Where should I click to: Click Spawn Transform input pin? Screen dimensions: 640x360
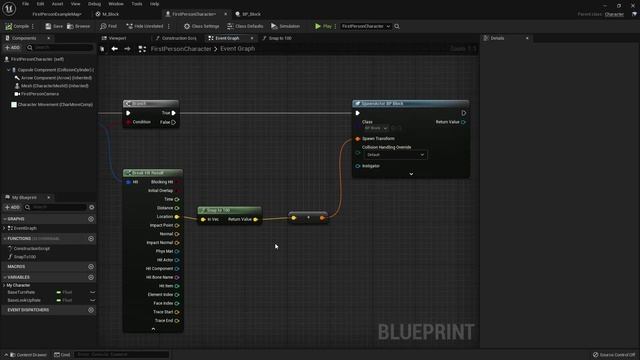(358, 139)
